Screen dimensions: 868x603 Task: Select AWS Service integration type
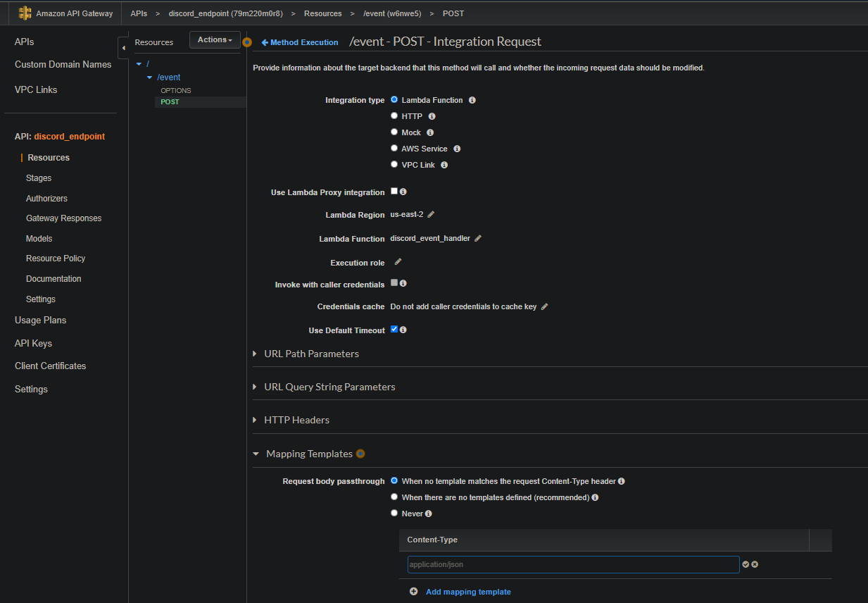click(x=394, y=148)
